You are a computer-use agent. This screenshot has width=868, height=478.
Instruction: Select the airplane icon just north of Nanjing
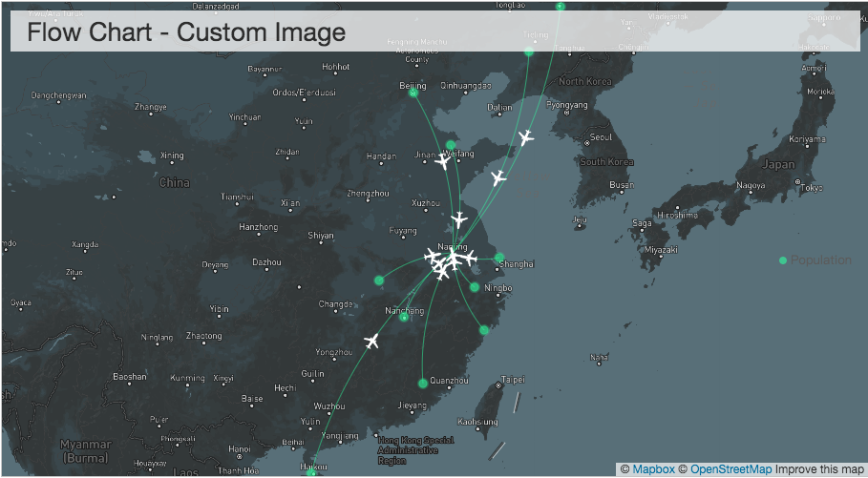click(459, 219)
